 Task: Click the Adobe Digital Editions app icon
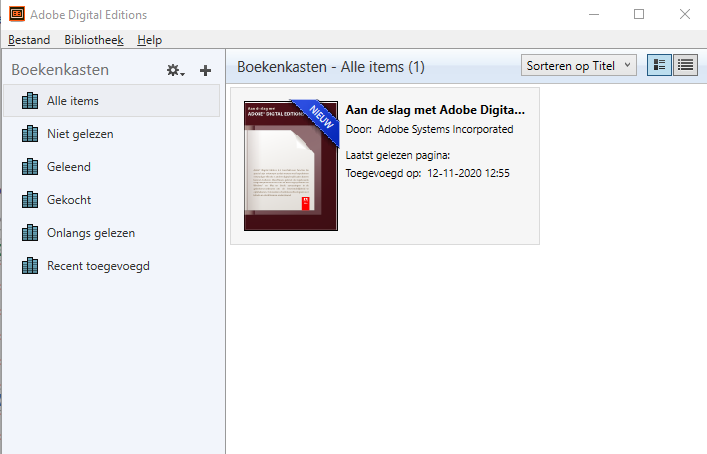[x=17, y=14]
